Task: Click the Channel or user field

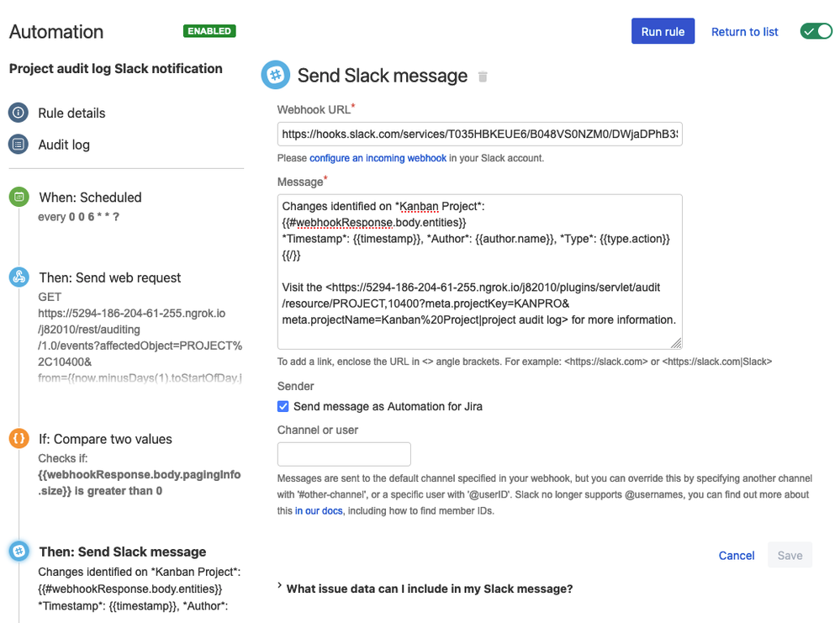Action: pyautogui.click(x=343, y=454)
